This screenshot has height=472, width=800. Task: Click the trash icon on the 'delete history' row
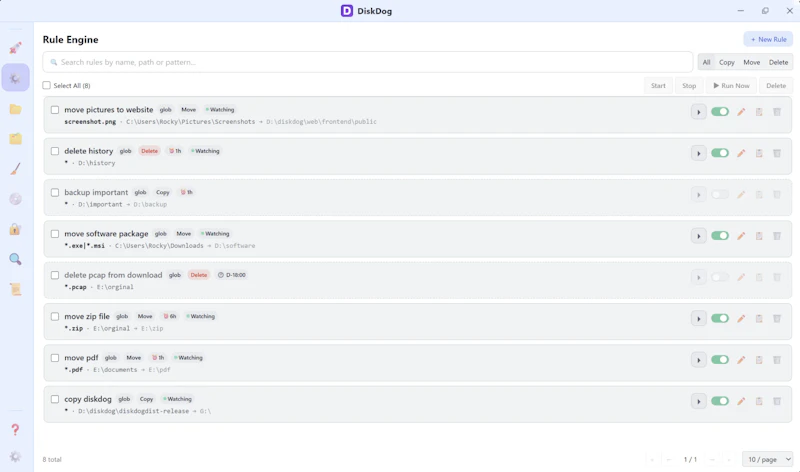(777, 153)
